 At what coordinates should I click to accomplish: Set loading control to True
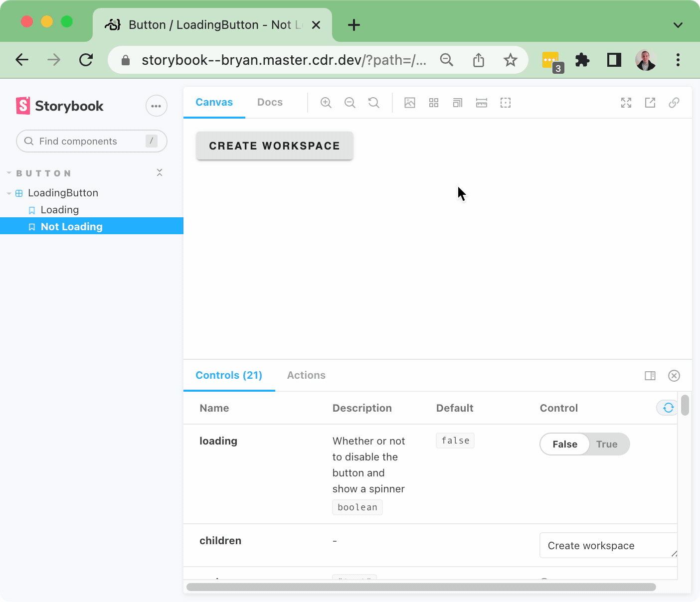tap(607, 444)
